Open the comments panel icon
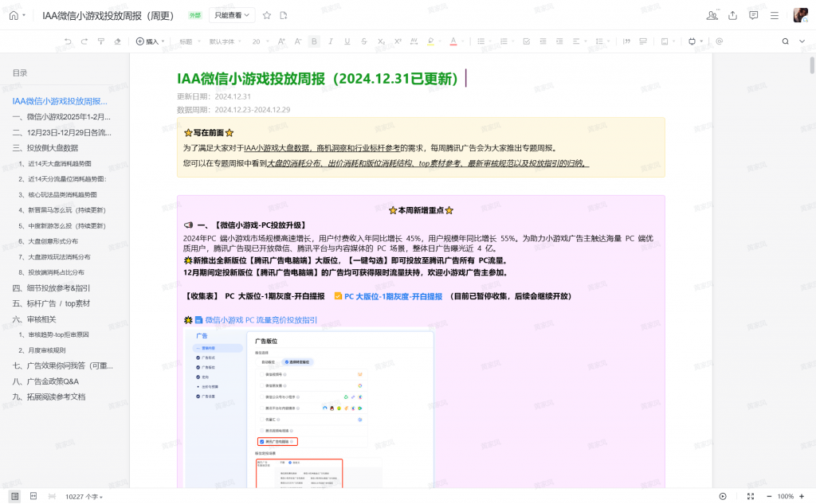The height and width of the screenshot is (504, 816). [754, 16]
